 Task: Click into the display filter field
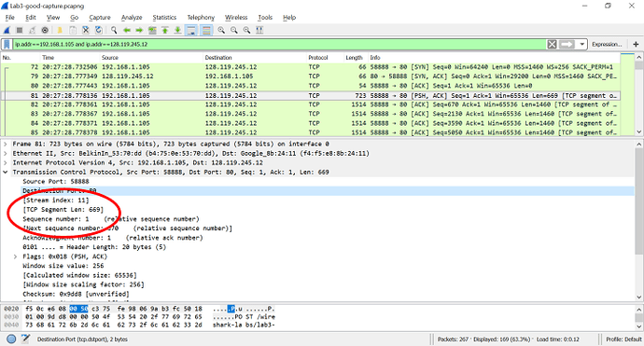(279, 44)
